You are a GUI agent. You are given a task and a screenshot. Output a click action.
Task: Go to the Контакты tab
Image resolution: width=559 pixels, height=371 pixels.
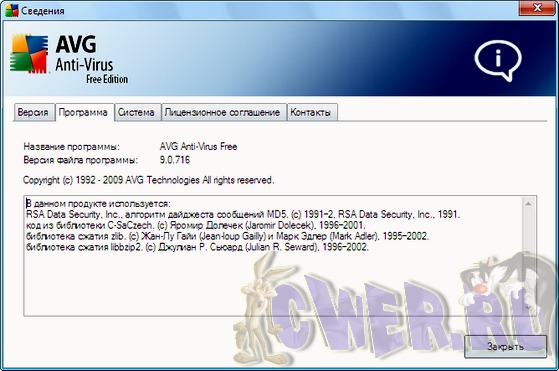pos(311,112)
